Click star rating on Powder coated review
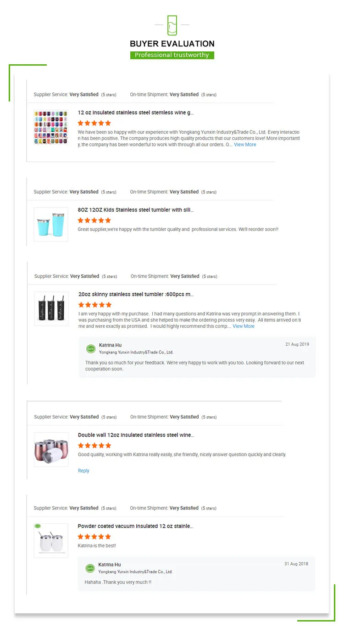This screenshot has width=344, height=644. click(x=94, y=537)
